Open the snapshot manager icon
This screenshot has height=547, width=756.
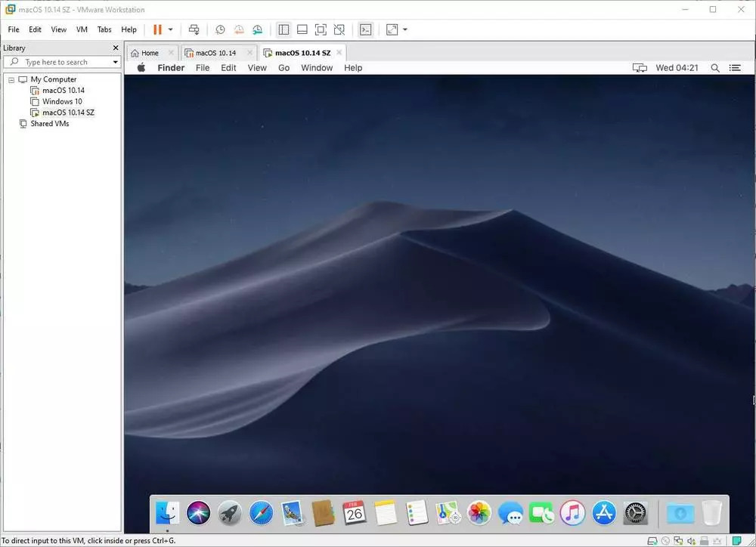click(x=257, y=29)
